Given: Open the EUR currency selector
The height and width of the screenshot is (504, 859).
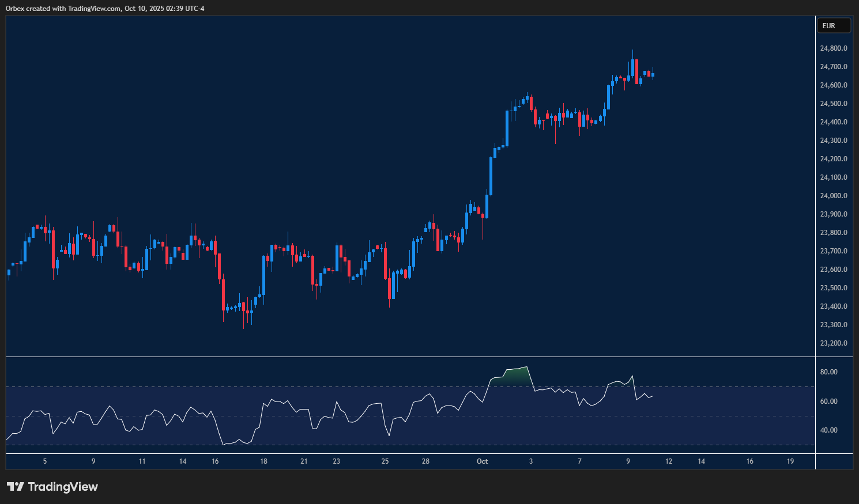Looking at the screenshot, I should 834,25.
